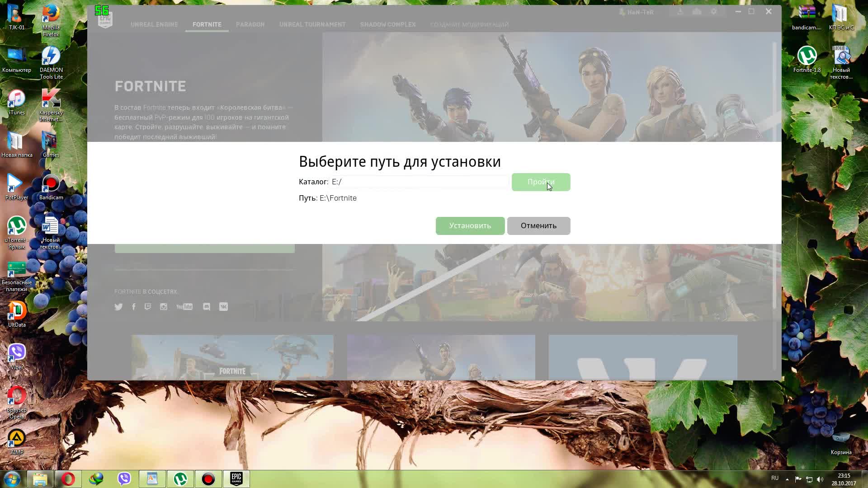The height and width of the screenshot is (488, 868).
Task: Open launcher friends icon
Action: coord(697,12)
